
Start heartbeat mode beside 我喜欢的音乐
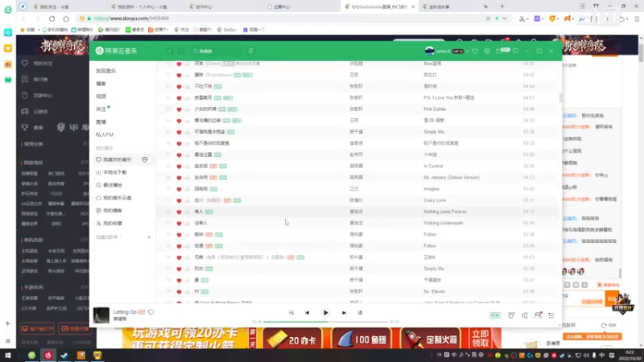(x=145, y=159)
